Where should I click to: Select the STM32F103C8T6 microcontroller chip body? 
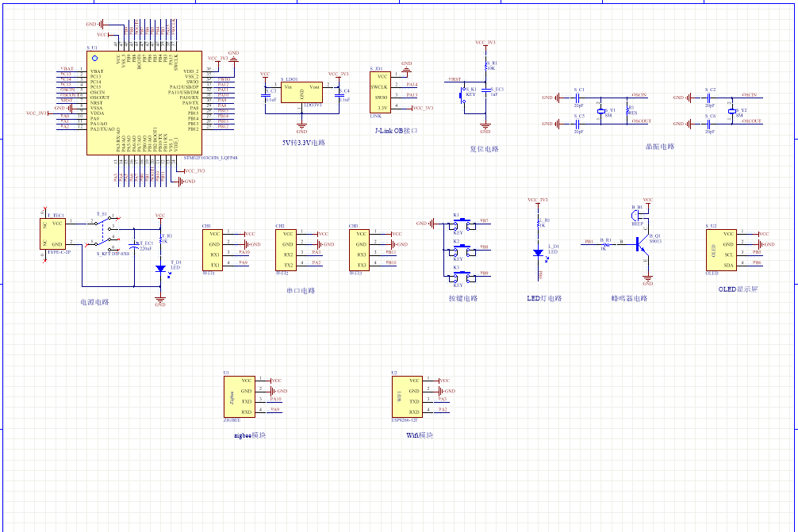143,103
